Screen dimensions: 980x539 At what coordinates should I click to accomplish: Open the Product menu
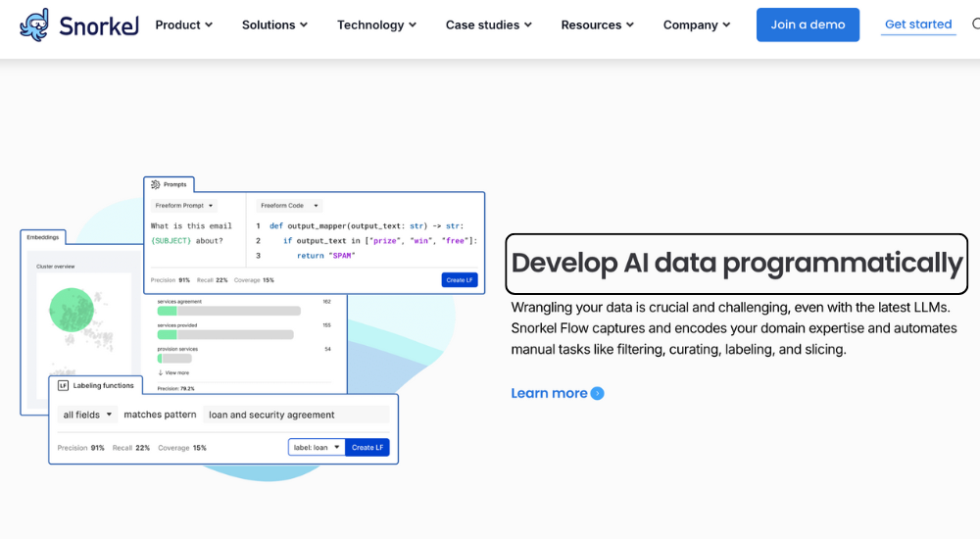tap(184, 25)
